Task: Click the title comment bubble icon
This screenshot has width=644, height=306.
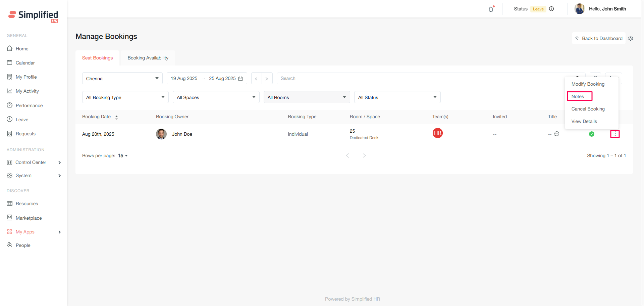Action: pos(557,134)
